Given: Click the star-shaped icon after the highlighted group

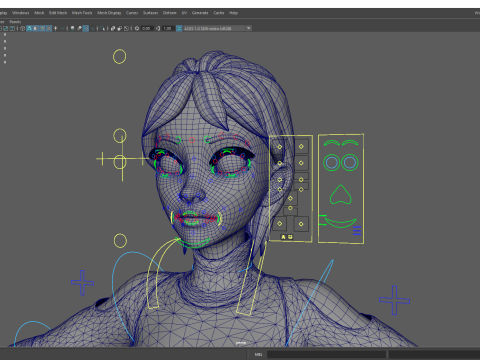Looking at the screenshot, I should pos(55,28).
